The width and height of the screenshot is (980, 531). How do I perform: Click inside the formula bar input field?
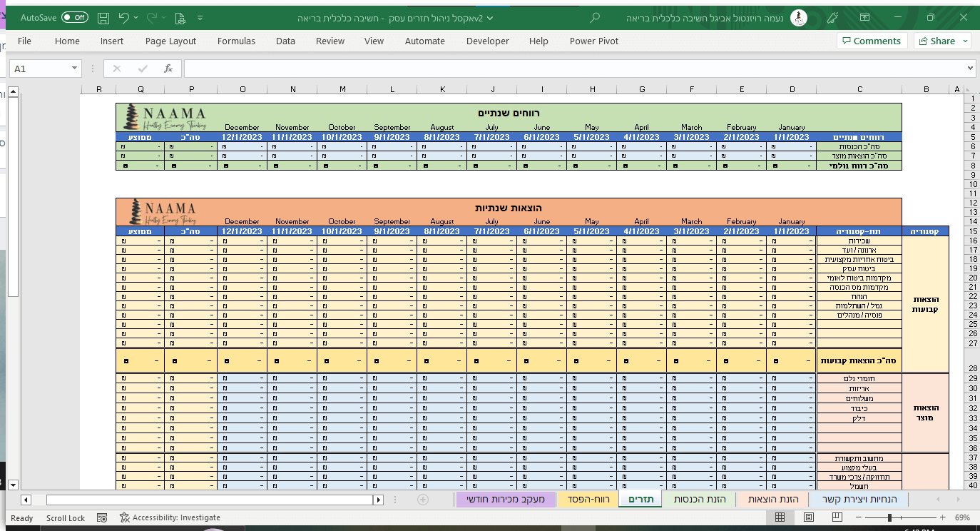click(x=571, y=69)
